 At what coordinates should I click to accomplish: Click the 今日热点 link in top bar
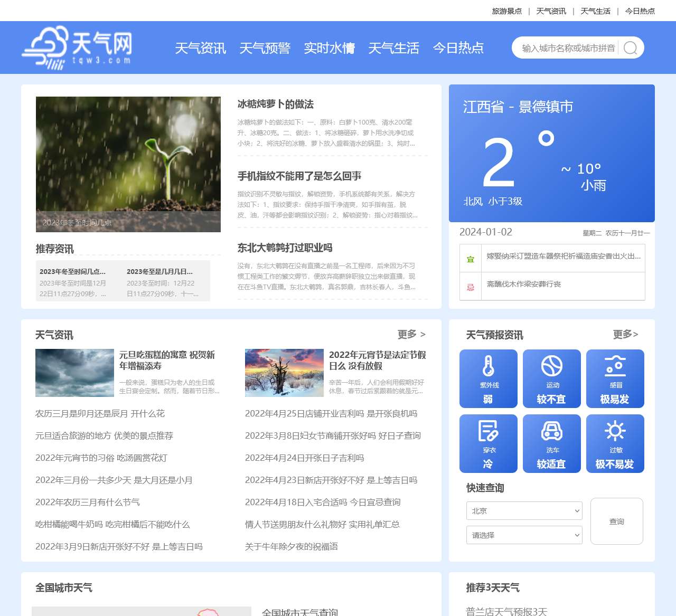point(640,10)
